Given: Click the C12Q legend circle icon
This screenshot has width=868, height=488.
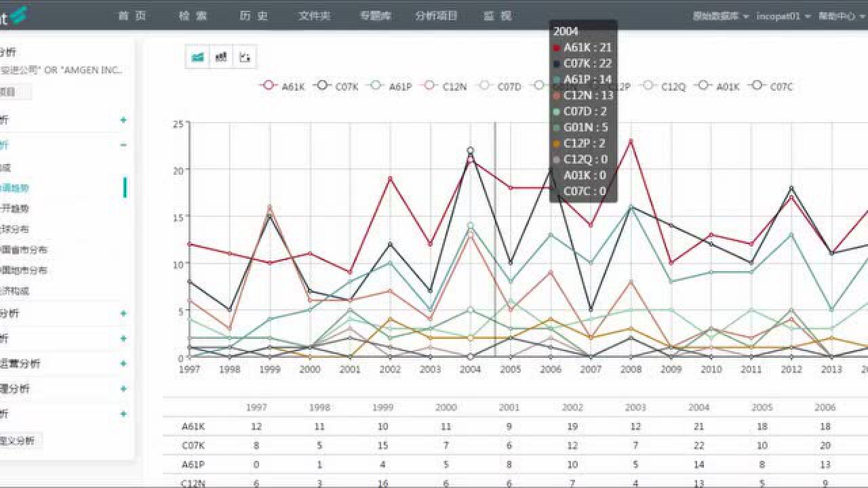Looking at the screenshot, I should point(649,86).
